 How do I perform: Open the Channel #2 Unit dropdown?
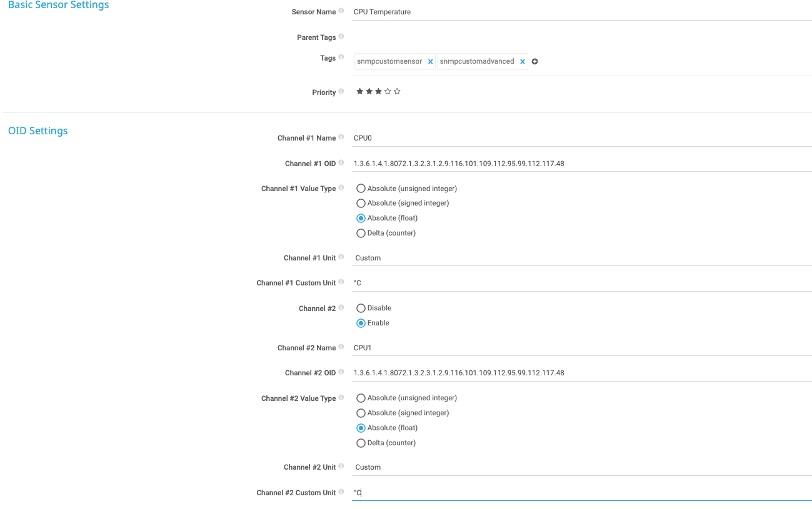click(581, 467)
